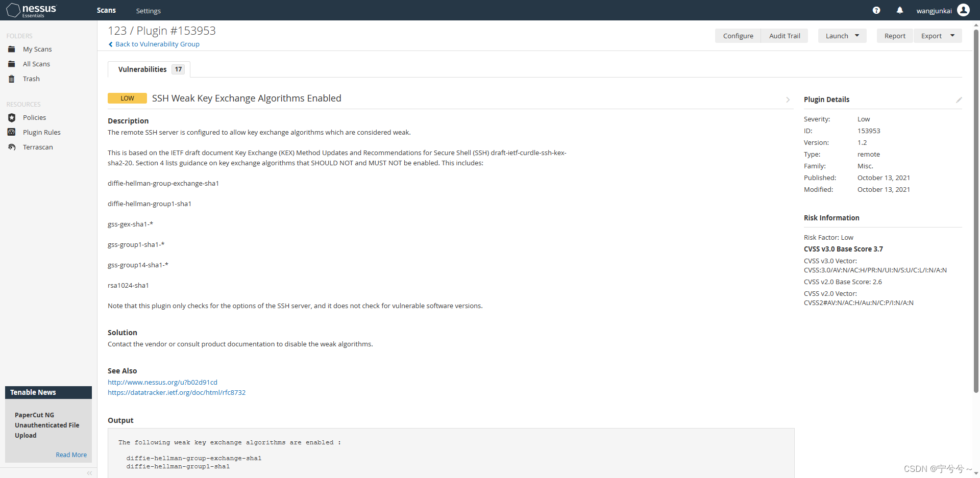Click the LOW severity badge
Screen dimensions: 980x478
(x=127, y=98)
